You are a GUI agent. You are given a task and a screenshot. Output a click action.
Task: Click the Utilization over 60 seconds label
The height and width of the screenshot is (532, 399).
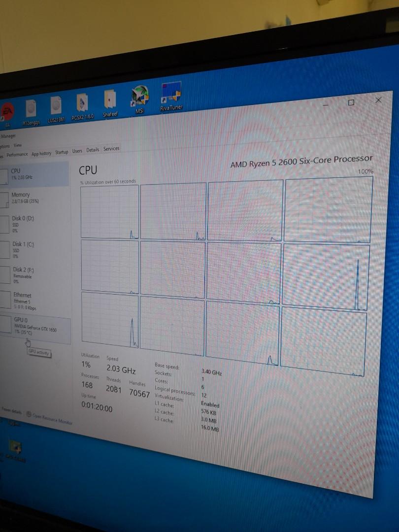[108, 182]
